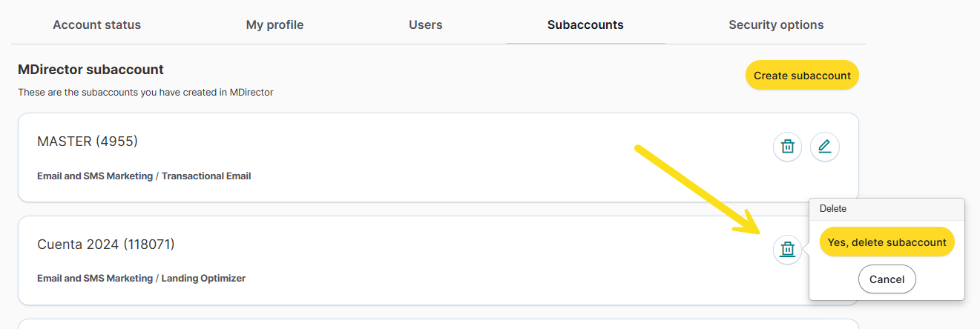Click the subaccounts description text under heading
The height and width of the screenshot is (329, 980).
pyautogui.click(x=145, y=93)
